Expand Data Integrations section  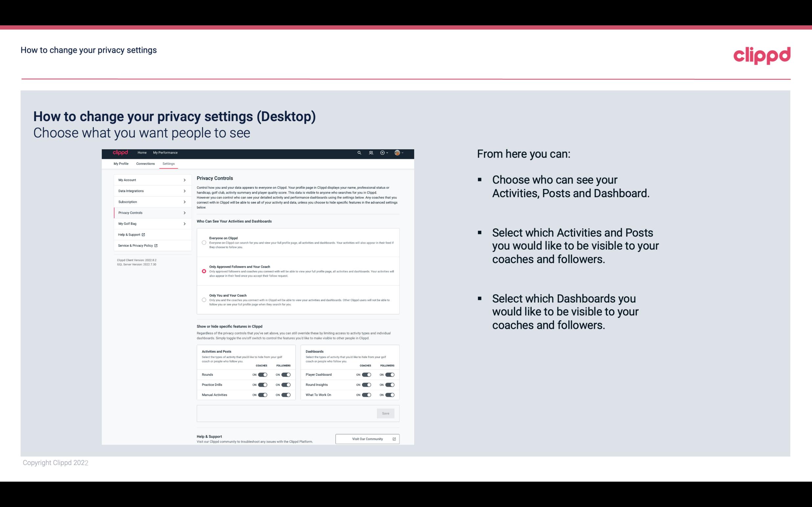pyautogui.click(x=149, y=191)
